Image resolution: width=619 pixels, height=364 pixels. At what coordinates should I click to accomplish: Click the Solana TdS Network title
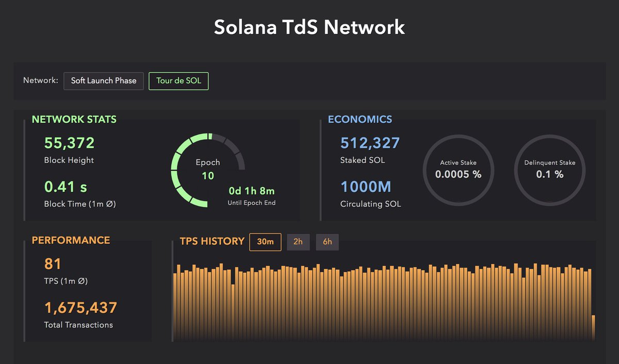309,27
